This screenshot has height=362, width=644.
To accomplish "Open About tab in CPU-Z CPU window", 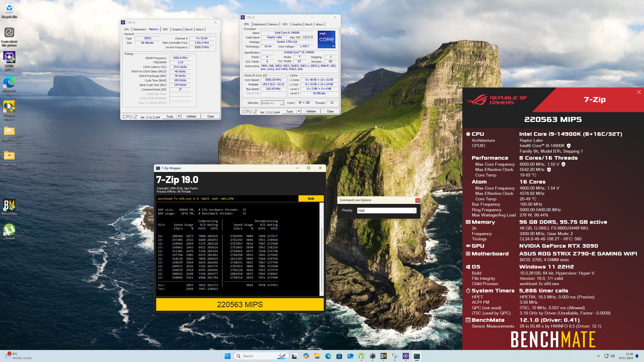I will (x=319, y=24).
